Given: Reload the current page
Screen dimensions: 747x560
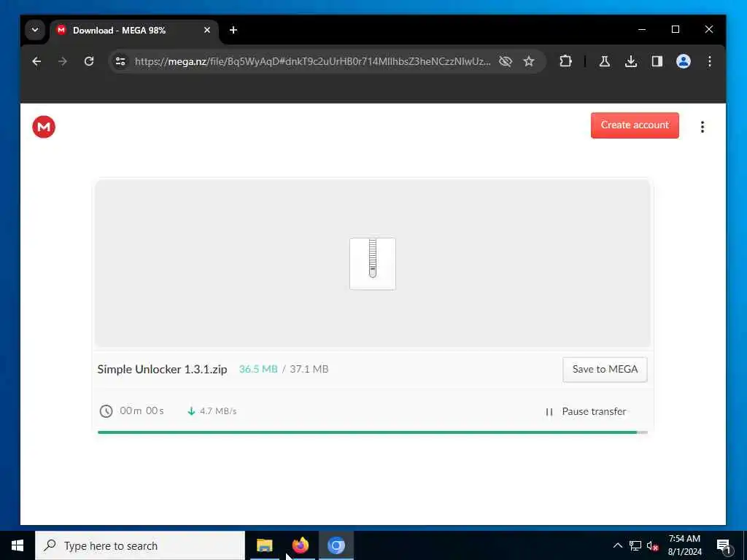Looking at the screenshot, I should 88,61.
